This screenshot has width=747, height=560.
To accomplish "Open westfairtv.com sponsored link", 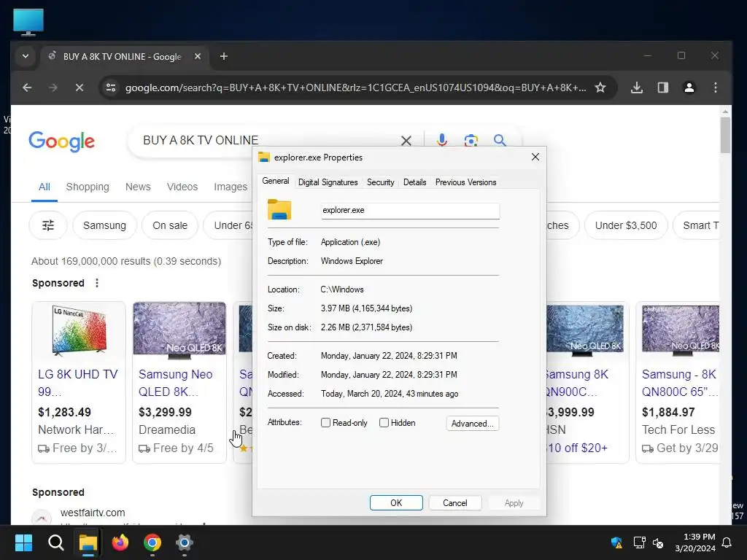I will tap(93, 513).
